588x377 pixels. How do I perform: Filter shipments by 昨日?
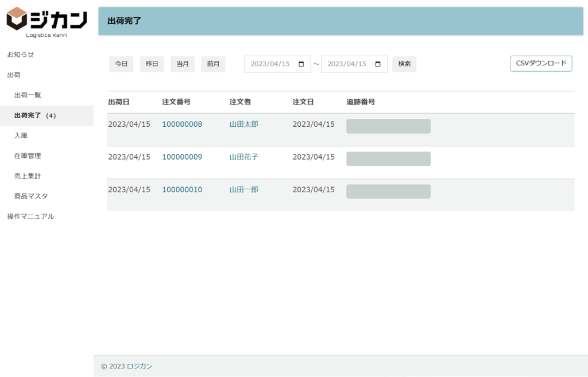(x=152, y=64)
